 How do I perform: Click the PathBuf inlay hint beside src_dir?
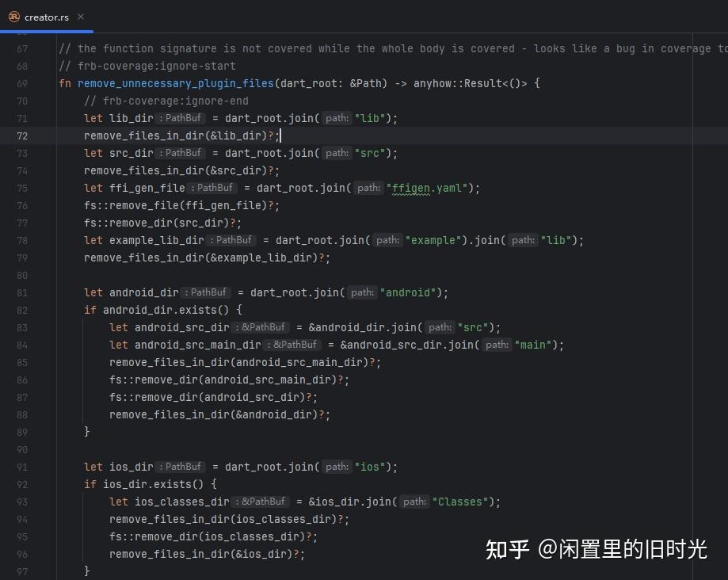pyautogui.click(x=181, y=153)
